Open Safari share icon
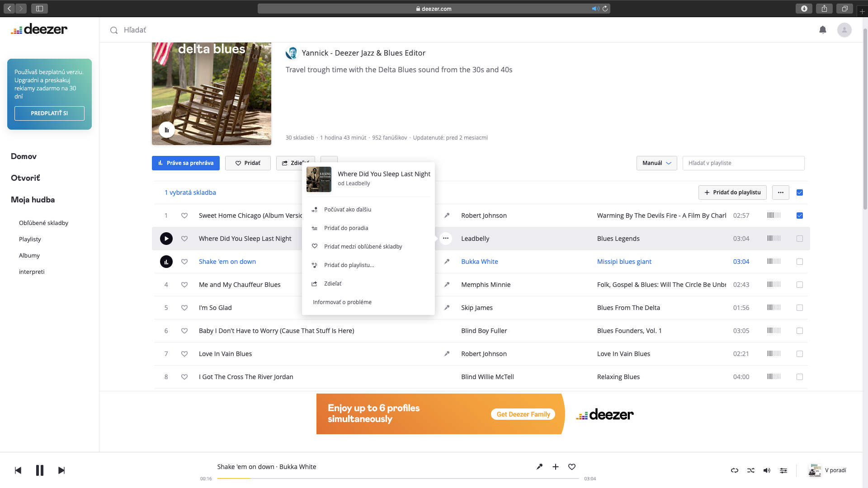The height and width of the screenshot is (488, 868). click(x=824, y=9)
